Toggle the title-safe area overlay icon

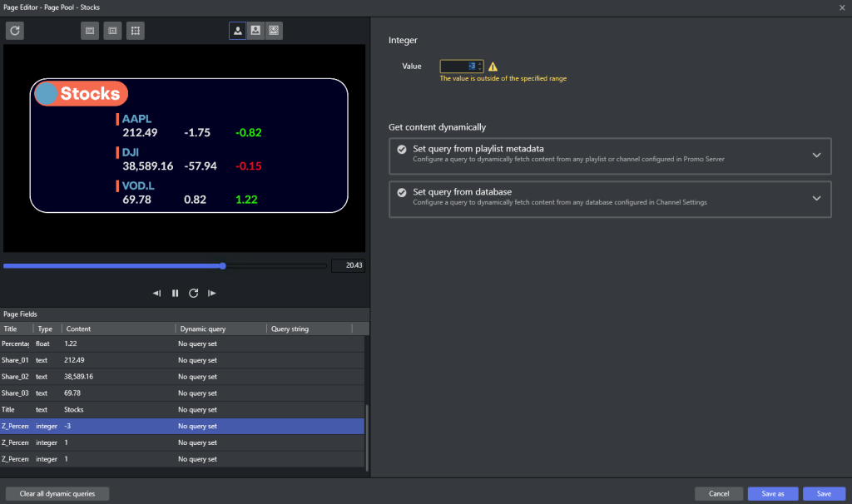coord(90,31)
